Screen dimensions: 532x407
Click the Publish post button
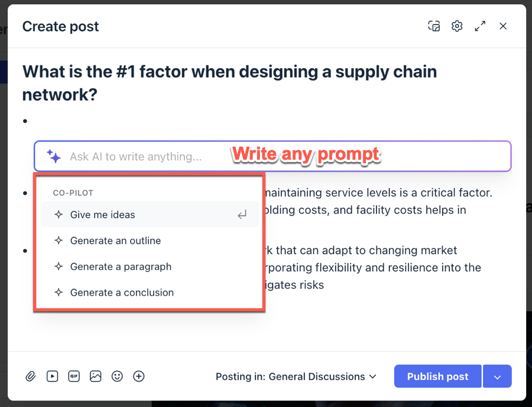(x=437, y=376)
